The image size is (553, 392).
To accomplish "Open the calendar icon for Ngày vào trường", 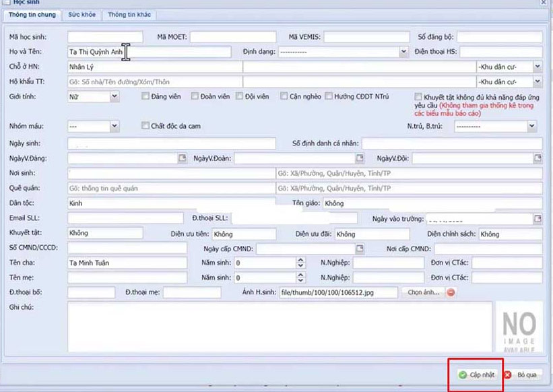I will (x=536, y=218).
